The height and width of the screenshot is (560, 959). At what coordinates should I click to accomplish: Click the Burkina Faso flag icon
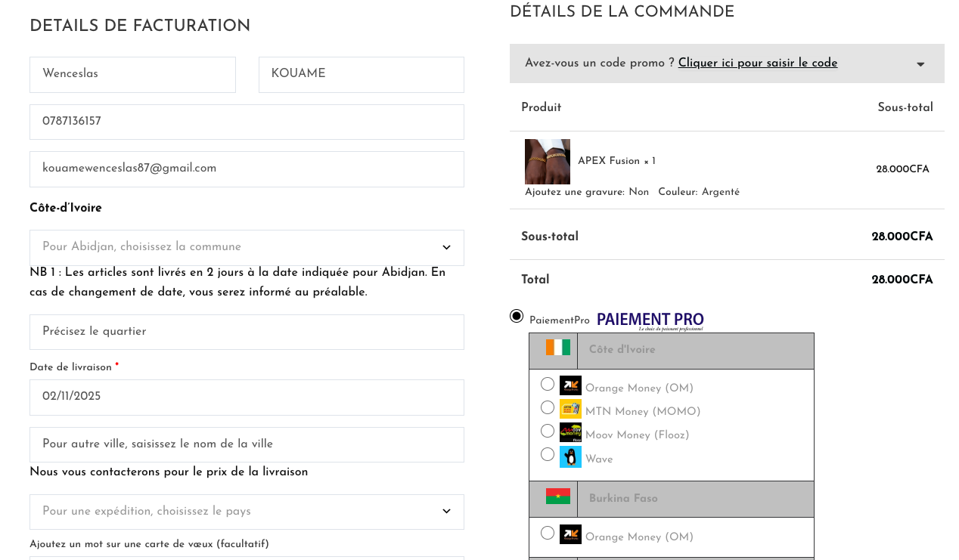(557, 497)
